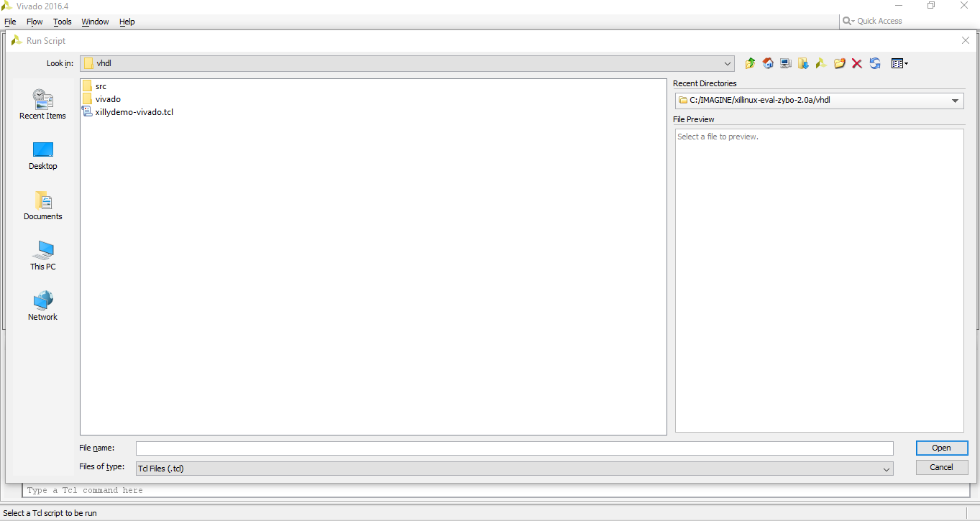Open the Desktop location via toolbar icon
The width and height of the screenshot is (980, 521).
(x=786, y=63)
